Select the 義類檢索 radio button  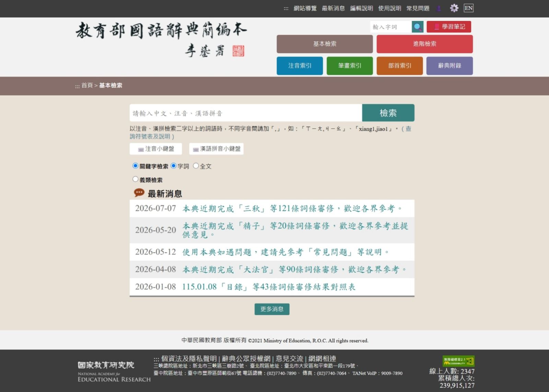click(x=135, y=179)
